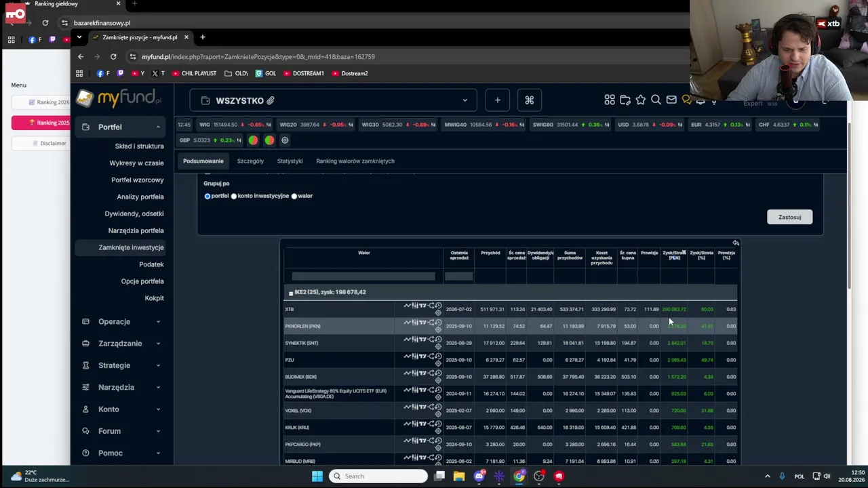Open the history clock icon for XTB row
868x488 pixels.
pyautogui.click(x=438, y=306)
